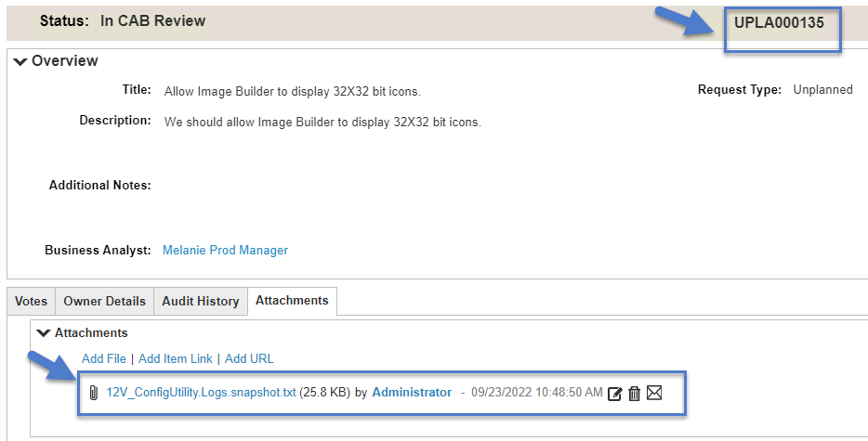Click the Request Type value Unplanned
The image size is (868, 441).
click(822, 90)
